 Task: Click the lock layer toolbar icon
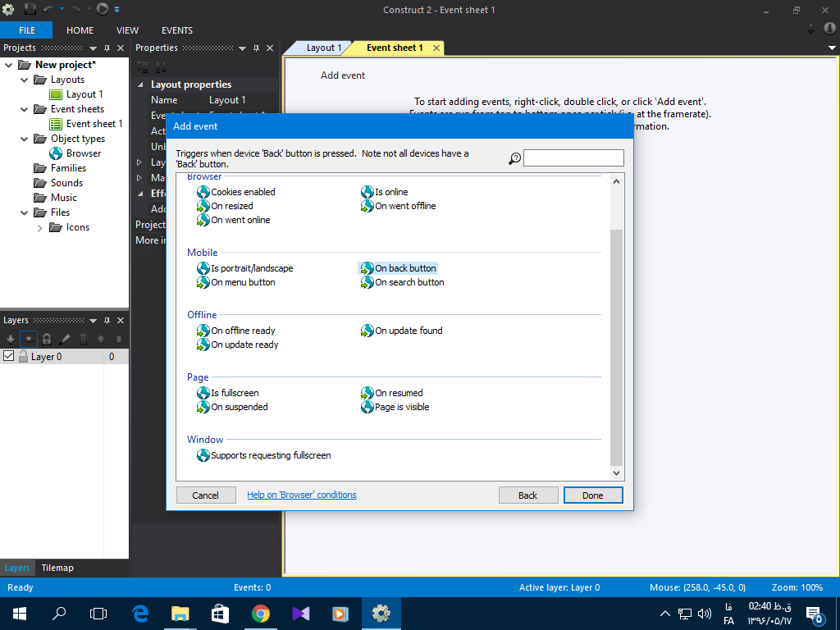pos(47,339)
